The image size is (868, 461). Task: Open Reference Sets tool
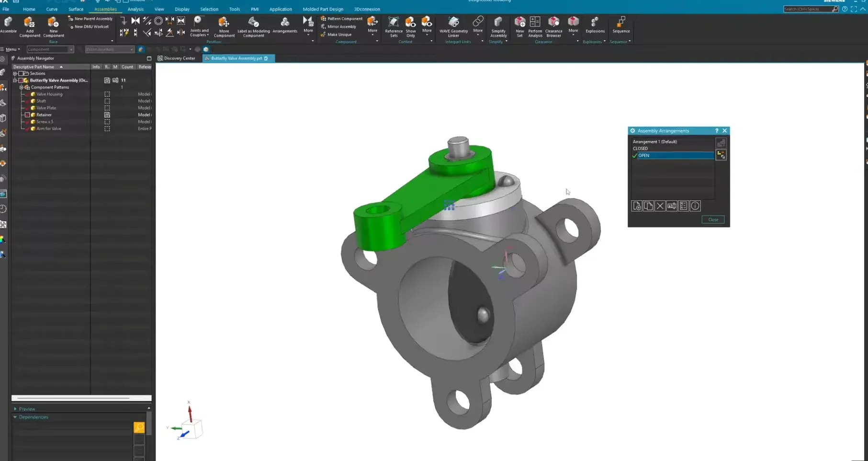tap(394, 27)
